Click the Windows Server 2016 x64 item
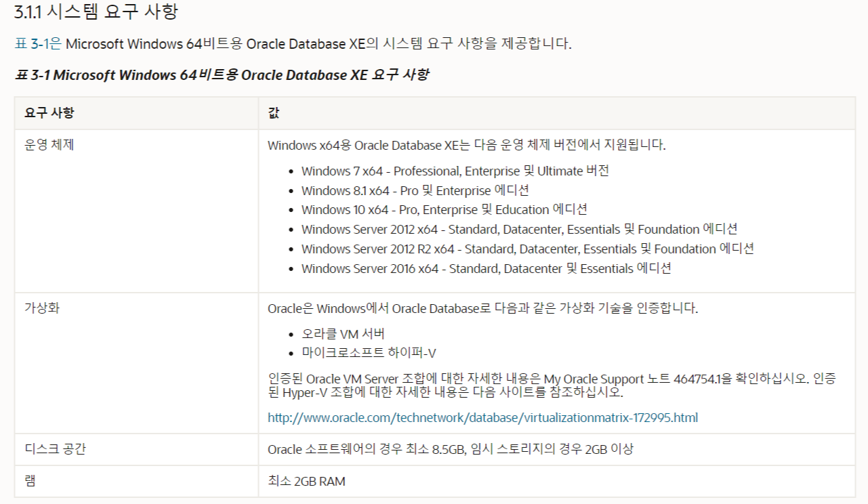This screenshot has width=868, height=504. [487, 268]
